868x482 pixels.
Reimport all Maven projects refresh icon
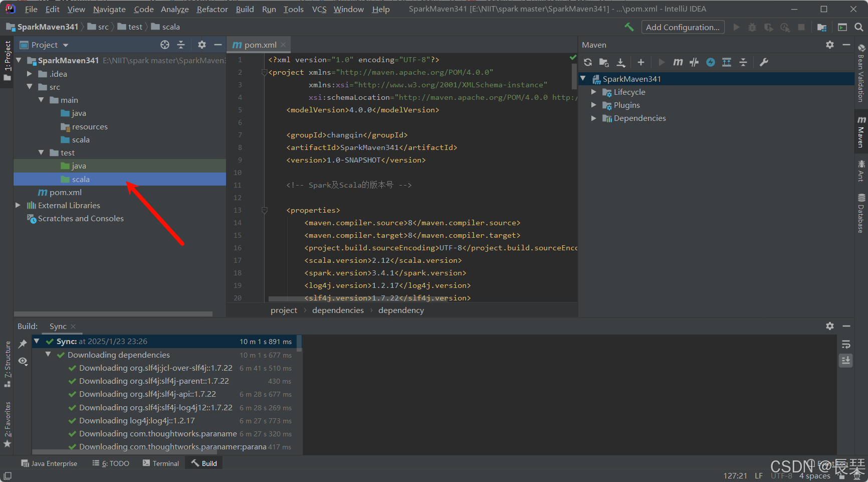point(588,62)
